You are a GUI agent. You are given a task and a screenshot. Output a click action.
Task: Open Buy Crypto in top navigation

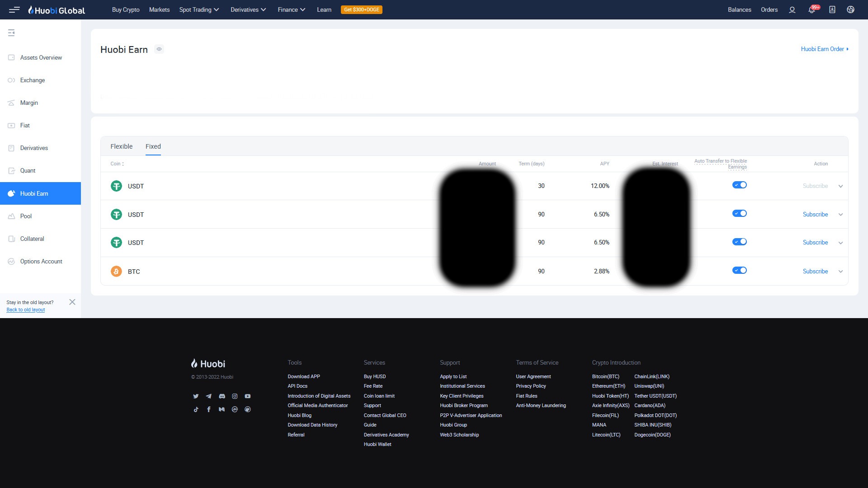[x=126, y=9]
